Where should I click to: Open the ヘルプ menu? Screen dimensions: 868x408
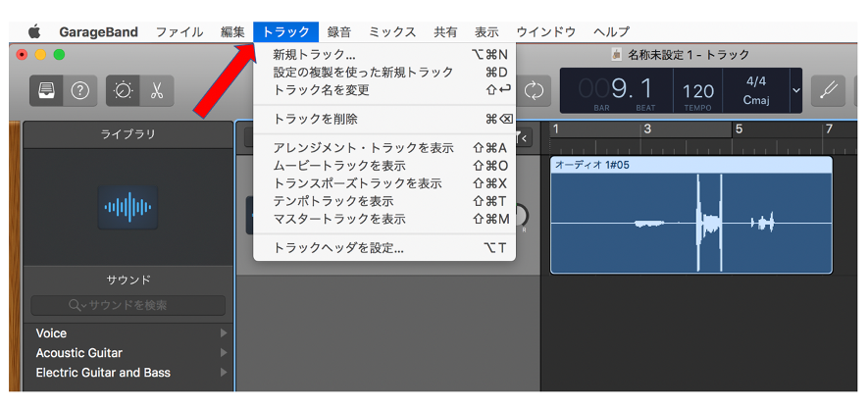611,32
